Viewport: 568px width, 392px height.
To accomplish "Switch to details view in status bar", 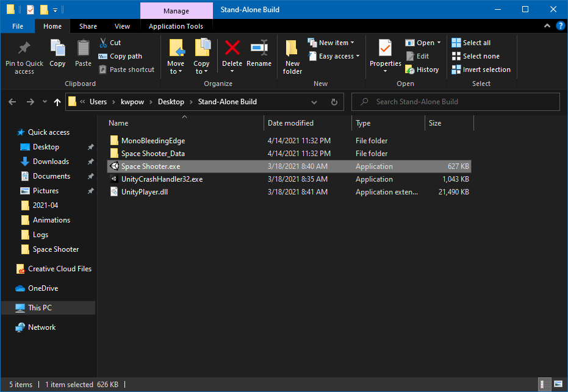I will (x=543, y=385).
